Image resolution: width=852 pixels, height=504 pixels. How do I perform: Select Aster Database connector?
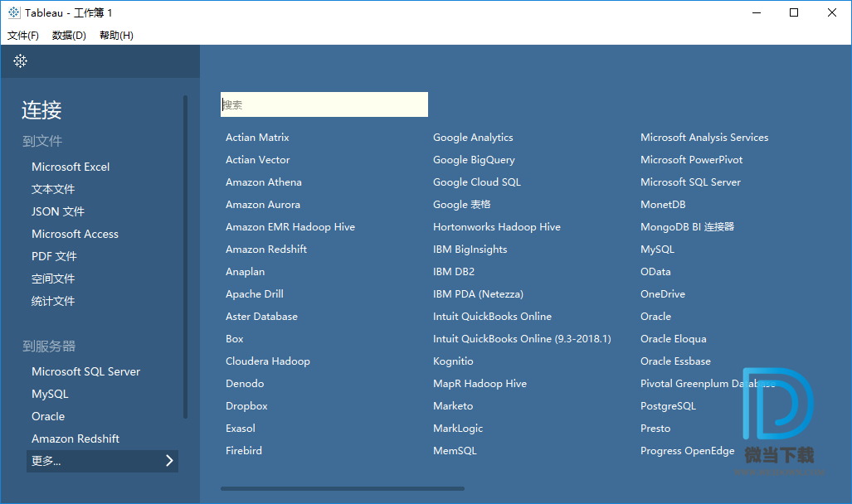click(262, 316)
